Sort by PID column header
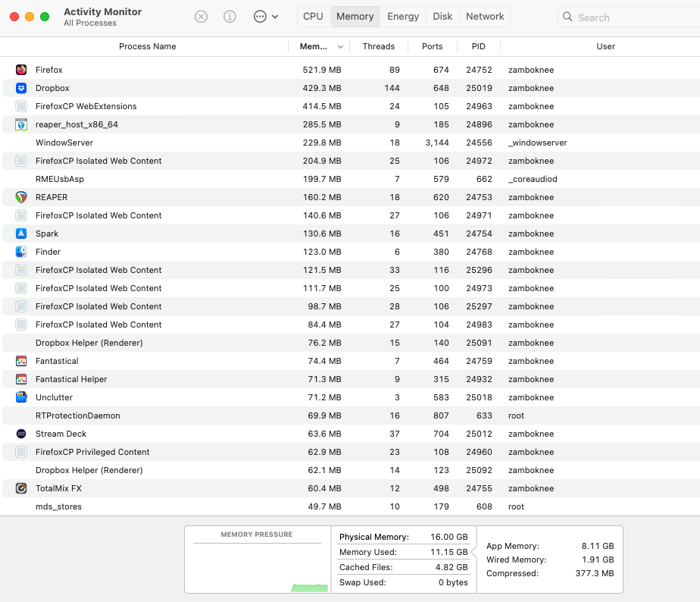The height and width of the screenshot is (602, 700). (479, 46)
